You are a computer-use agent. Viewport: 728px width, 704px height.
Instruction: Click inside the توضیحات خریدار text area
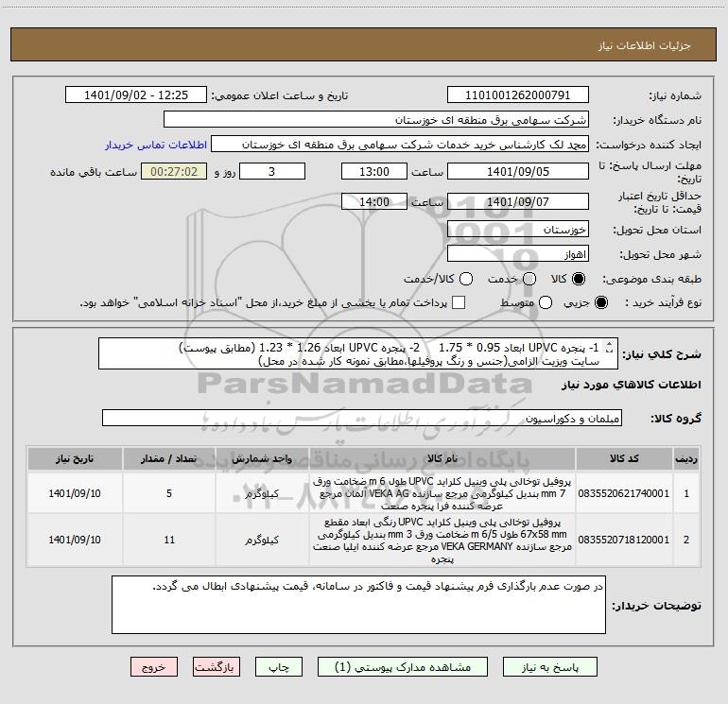coord(358,605)
